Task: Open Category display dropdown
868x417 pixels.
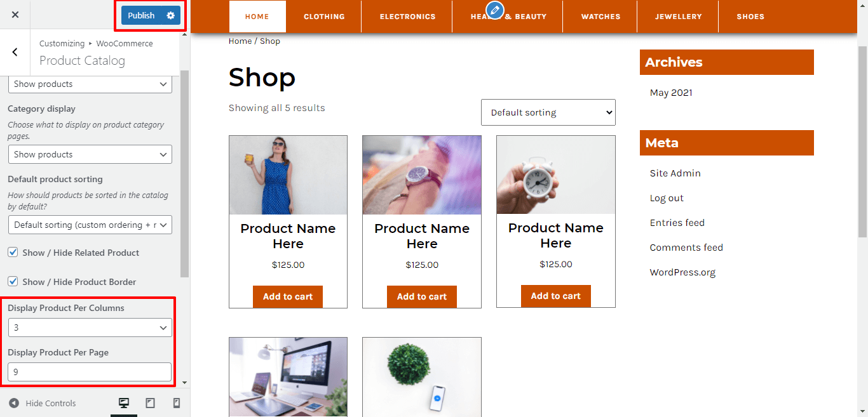Action: [x=90, y=154]
